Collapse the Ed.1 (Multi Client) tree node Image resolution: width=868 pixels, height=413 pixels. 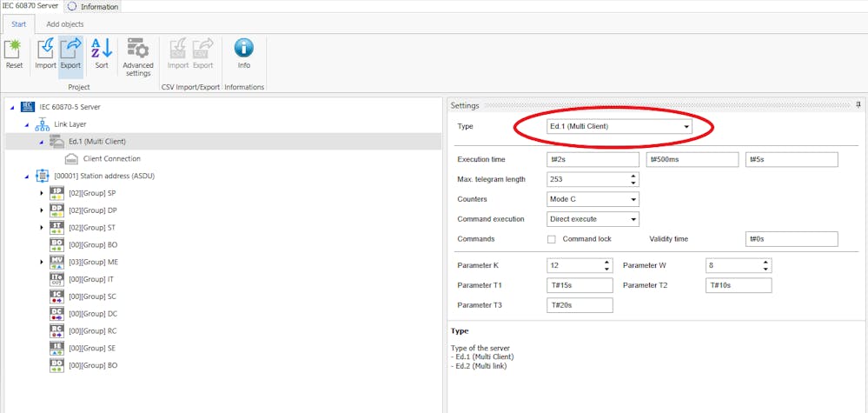point(41,143)
